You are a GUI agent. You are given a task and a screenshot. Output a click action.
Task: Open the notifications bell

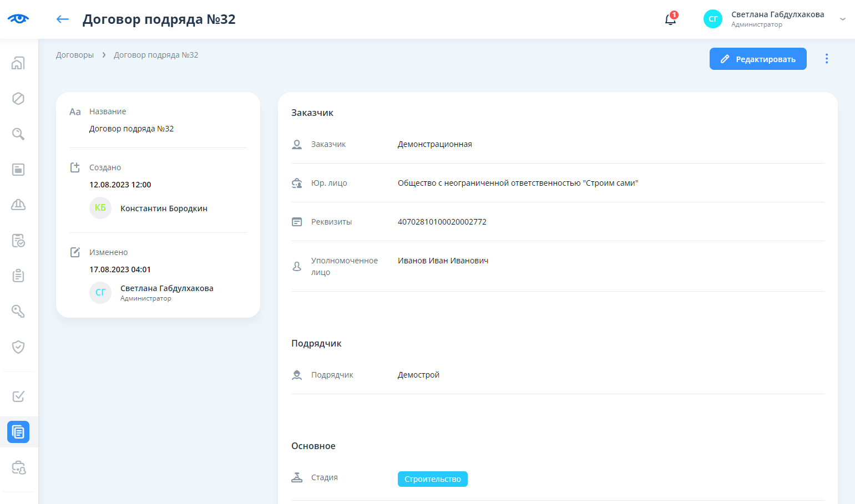(670, 19)
